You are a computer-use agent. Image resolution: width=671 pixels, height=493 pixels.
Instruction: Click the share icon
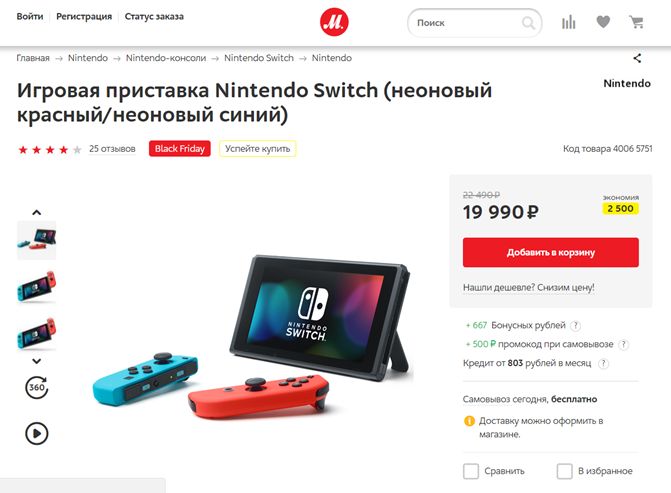coord(637,58)
